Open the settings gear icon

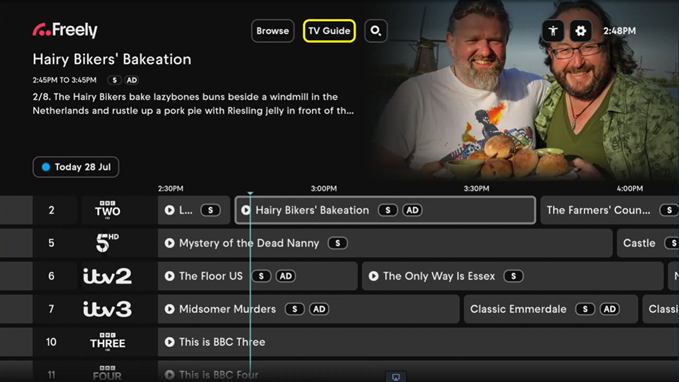click(x=580, y=31)
